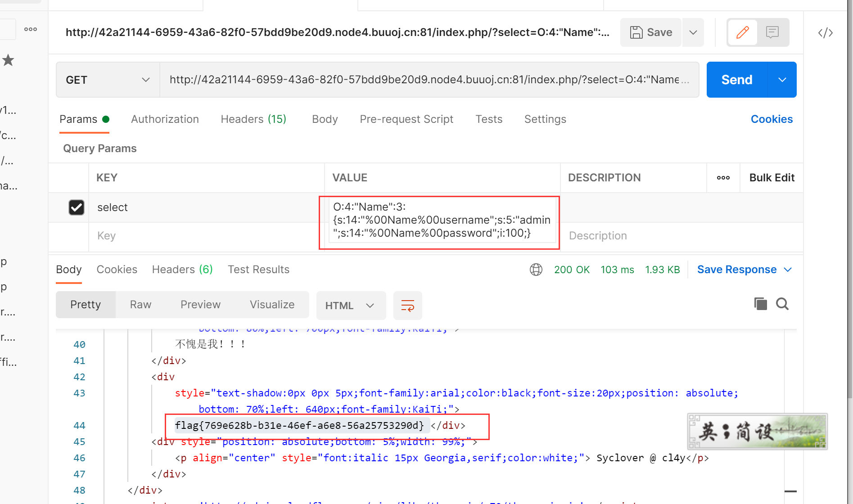The height and width of the screenshot is (504, 853).
Task: Open the Cookies link
Action: [772, 119]
